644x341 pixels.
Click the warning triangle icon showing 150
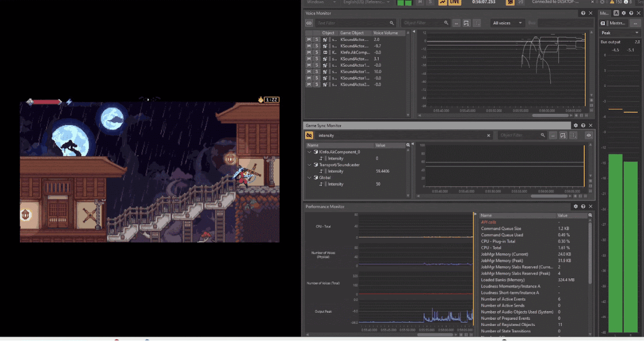[x=612, y=2]
